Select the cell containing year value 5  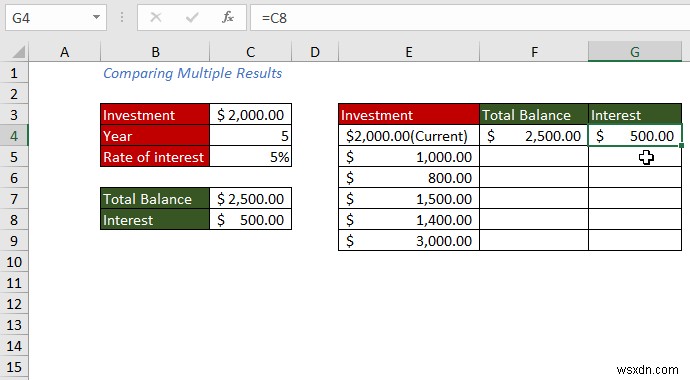coord(250,136)
